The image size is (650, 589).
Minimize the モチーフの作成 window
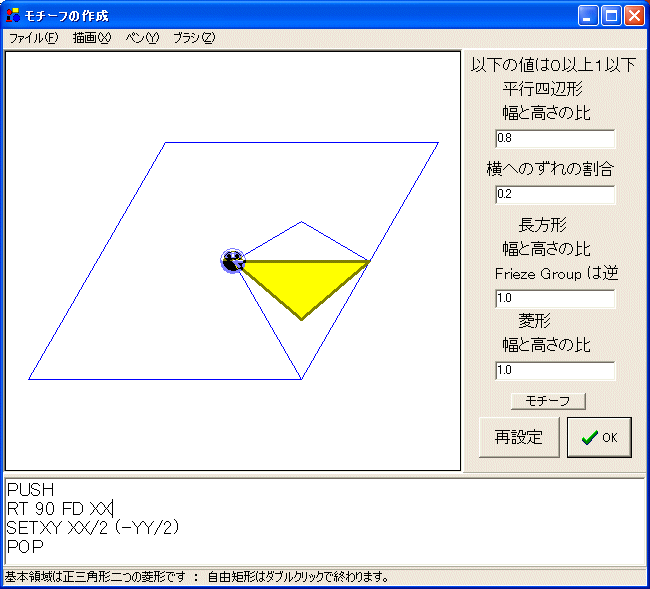588,16
